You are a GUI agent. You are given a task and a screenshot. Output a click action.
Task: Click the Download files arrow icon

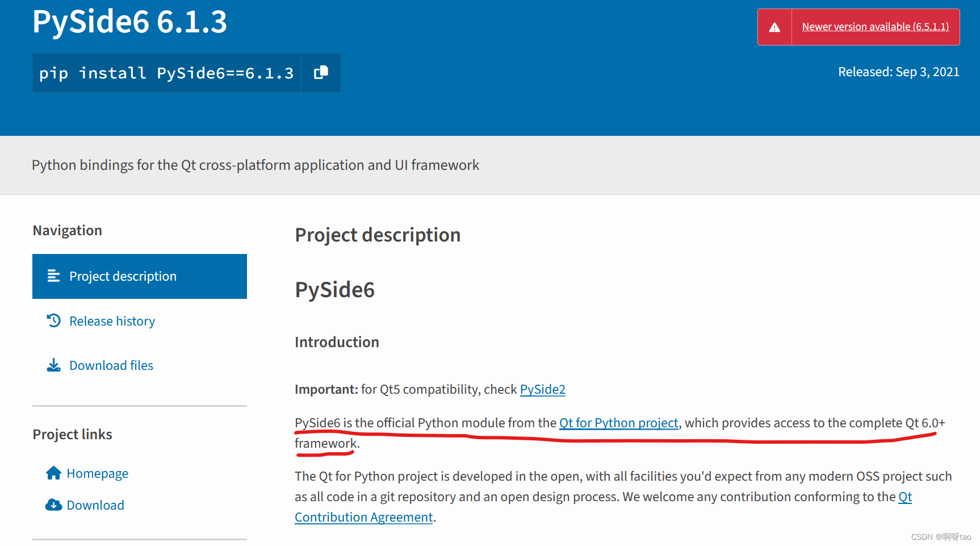point(53,365)
